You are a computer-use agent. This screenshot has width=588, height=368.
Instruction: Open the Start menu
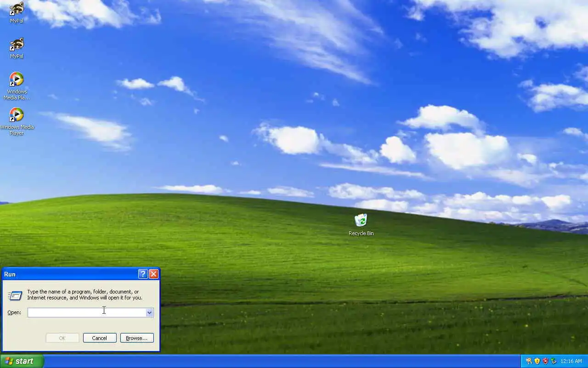22,362
